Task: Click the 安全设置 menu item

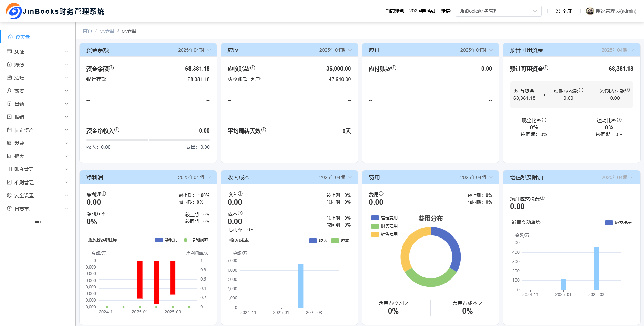Action: click(23, 195)
